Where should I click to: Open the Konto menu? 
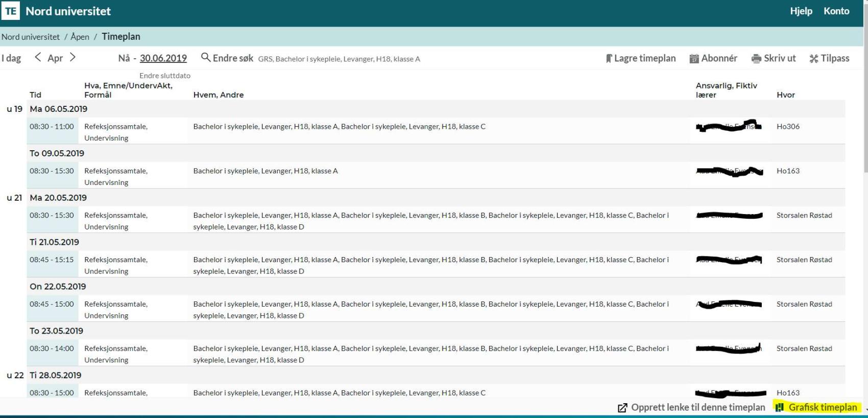pyautogui.click(x=836, y=11)
